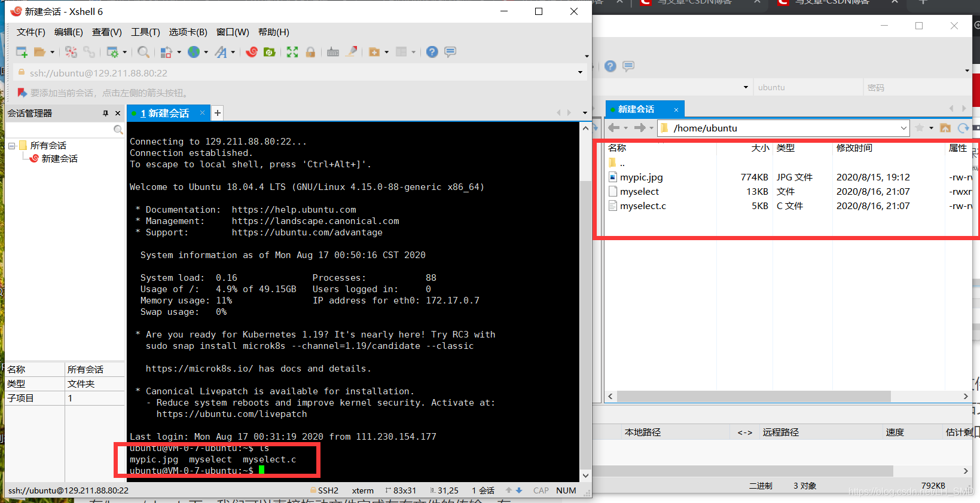The width and height of the screenshot is (980, 503).
Task: Open the 工具(T) menu
Action: (x=146, y=32)
